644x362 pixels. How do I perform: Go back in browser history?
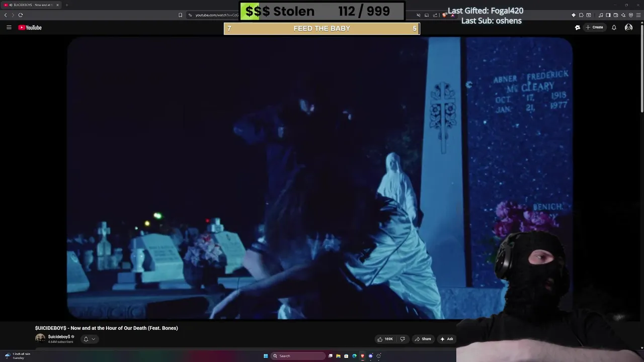click(6, 15)
